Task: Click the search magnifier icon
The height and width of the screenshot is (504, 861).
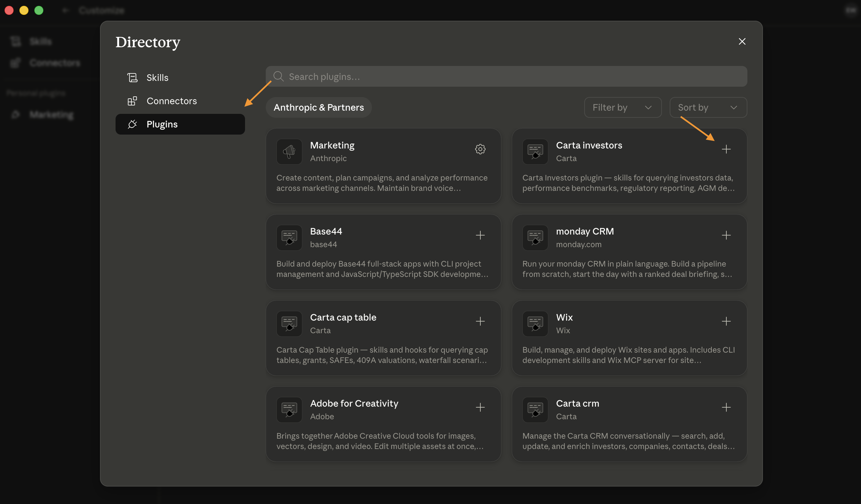Action: click(x=278, y=76)
